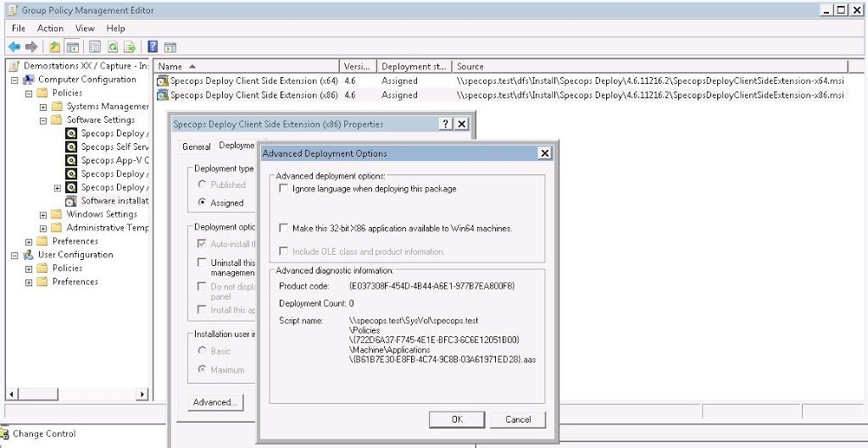This screenshot has width=868, height=448.
Task: Click the Specops Self Serv node icon
Action: pyautogui.click(x=71, y=147)
